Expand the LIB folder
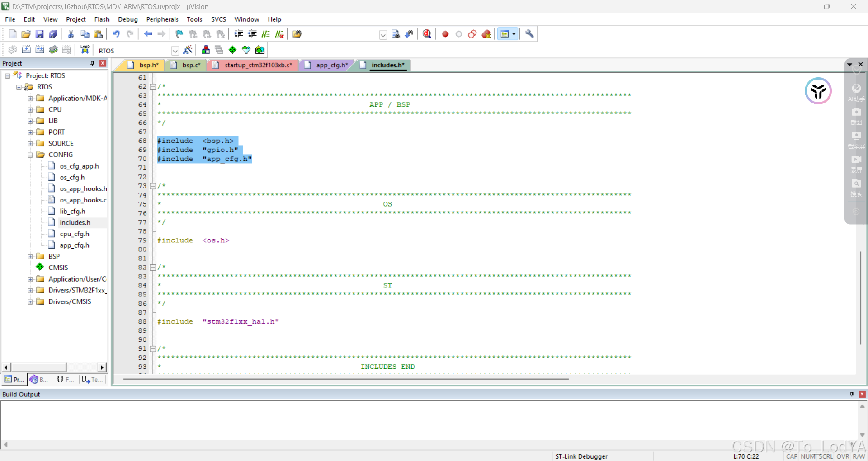This screenshot has height=461, width=868. [x=30, y=121]
